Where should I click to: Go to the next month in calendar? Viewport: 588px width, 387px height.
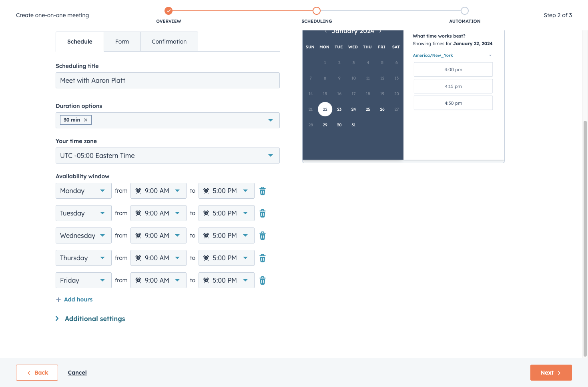[x=380, y=32]
